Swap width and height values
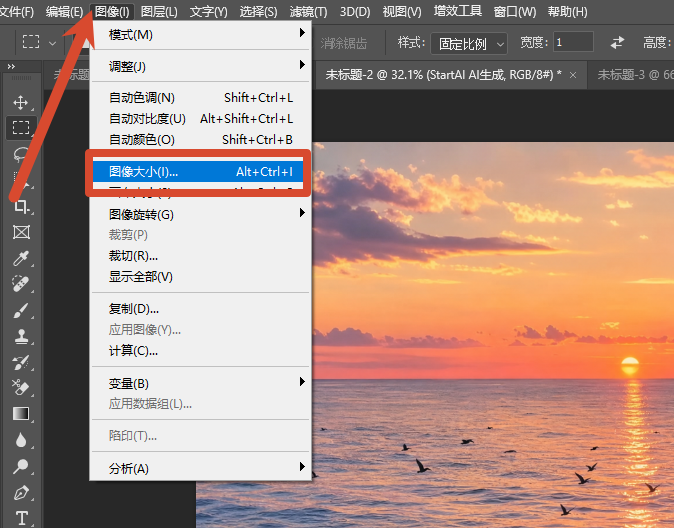 (x=617, y=42)
